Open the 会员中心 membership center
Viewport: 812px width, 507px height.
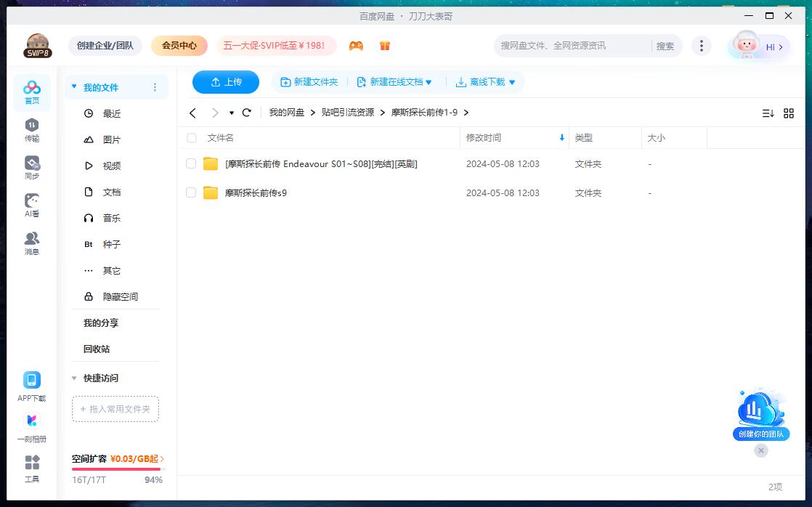tap(179, 45)
